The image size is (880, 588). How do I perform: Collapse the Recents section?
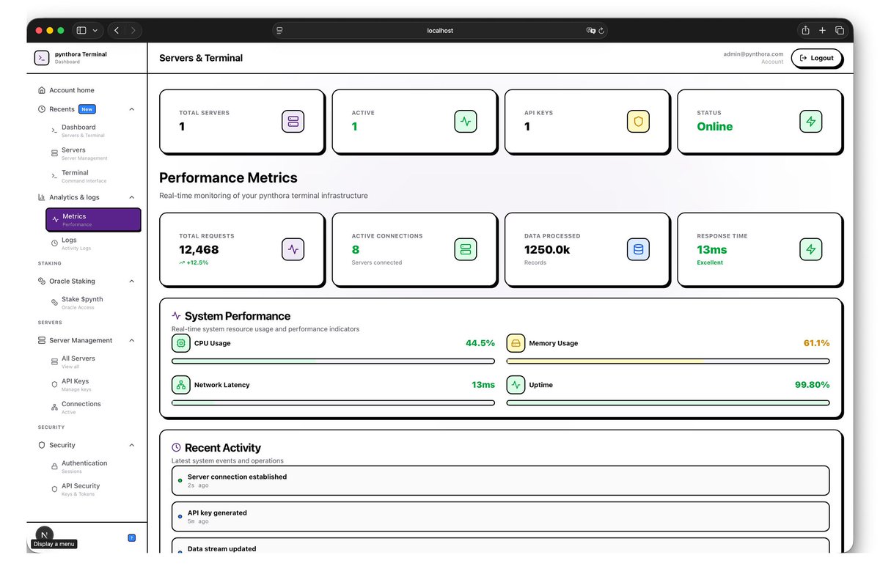pos(132,109)
